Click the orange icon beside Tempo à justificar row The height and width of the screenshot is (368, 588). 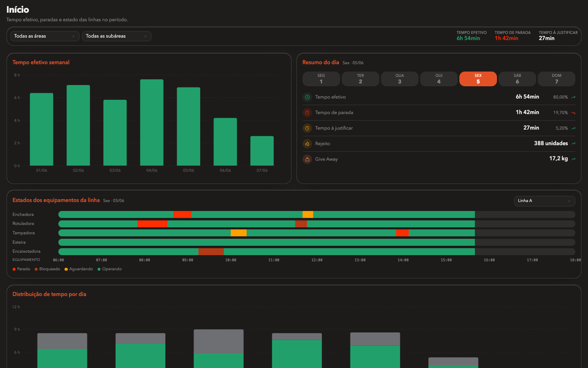pos(307,128)
